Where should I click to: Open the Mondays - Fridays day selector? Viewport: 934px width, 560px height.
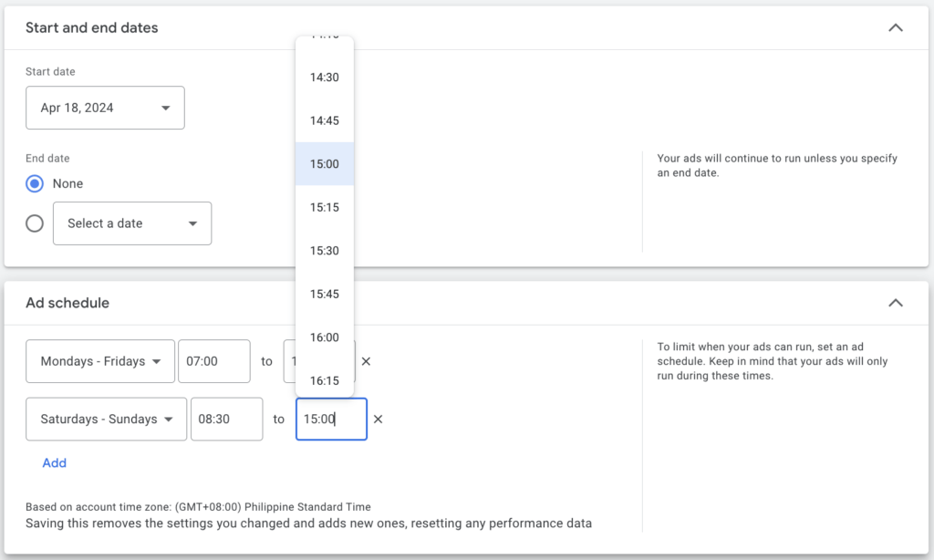click(x=99, y=361)
